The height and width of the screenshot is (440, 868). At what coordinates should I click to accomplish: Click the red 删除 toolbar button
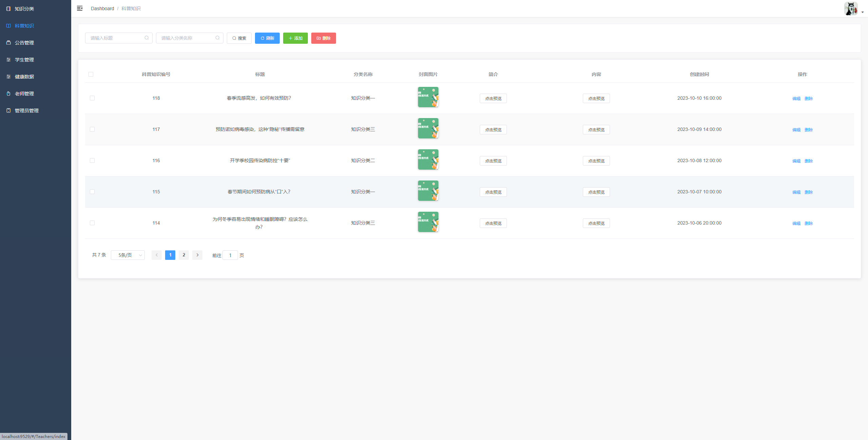(x=323, y=38)
